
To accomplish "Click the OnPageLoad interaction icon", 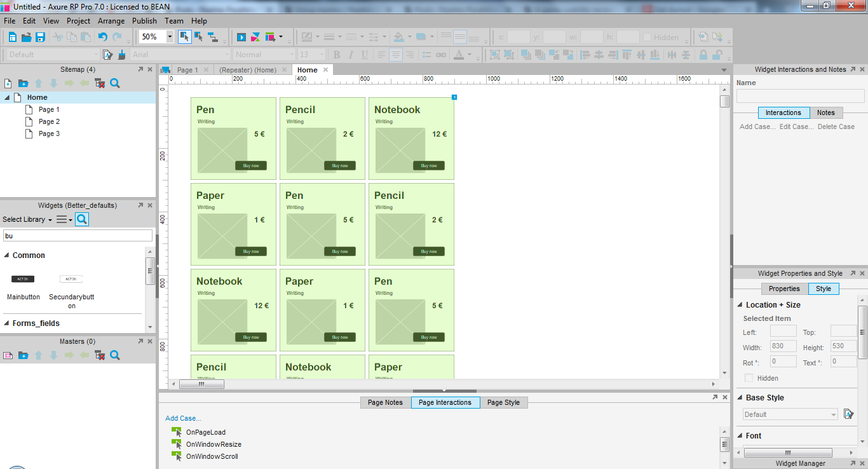I will pos(177,432).
